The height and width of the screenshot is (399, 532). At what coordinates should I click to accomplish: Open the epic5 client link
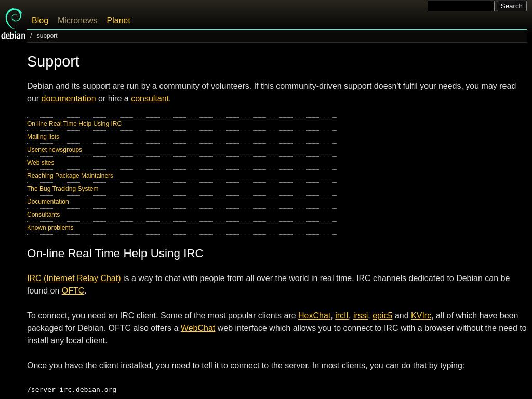(x=382, y=315)
